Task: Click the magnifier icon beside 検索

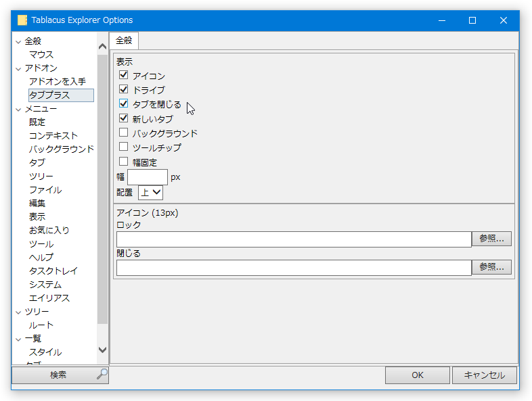Action: click(x=102, y=374)
